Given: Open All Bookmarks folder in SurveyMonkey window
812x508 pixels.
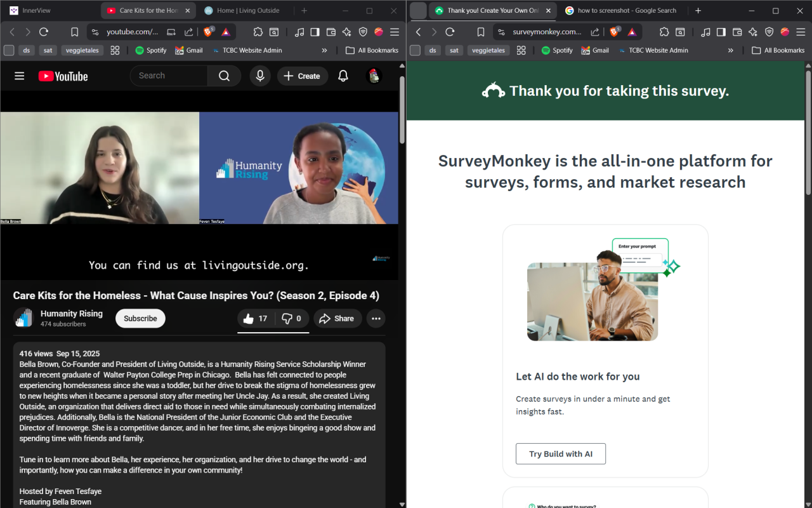Looking at the screenshot, I should coord(778,50).
